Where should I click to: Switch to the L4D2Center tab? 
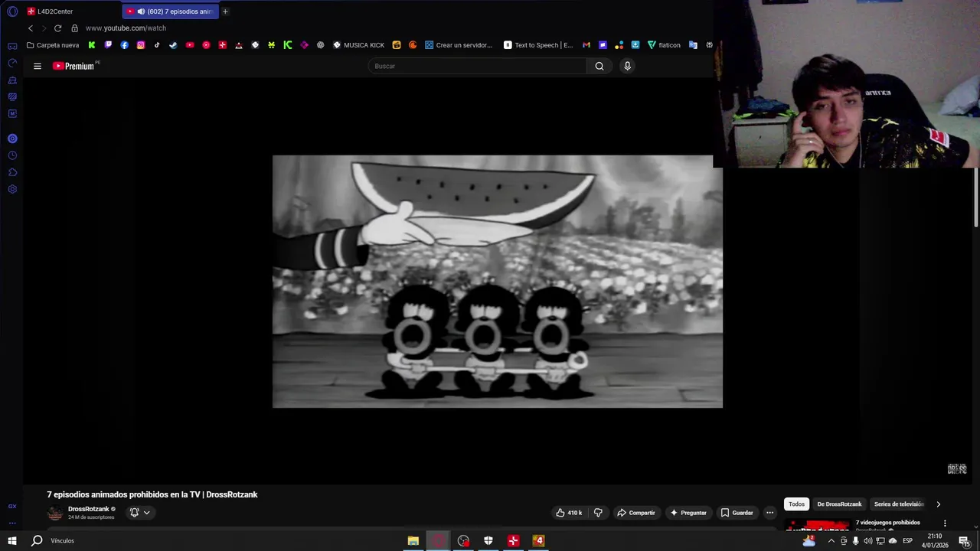(x=71, y=11)
